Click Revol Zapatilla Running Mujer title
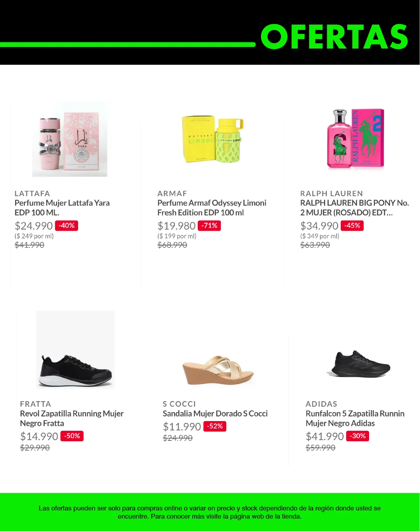The height and width of the screenshot is (531, 420). (x=72, y=418)
